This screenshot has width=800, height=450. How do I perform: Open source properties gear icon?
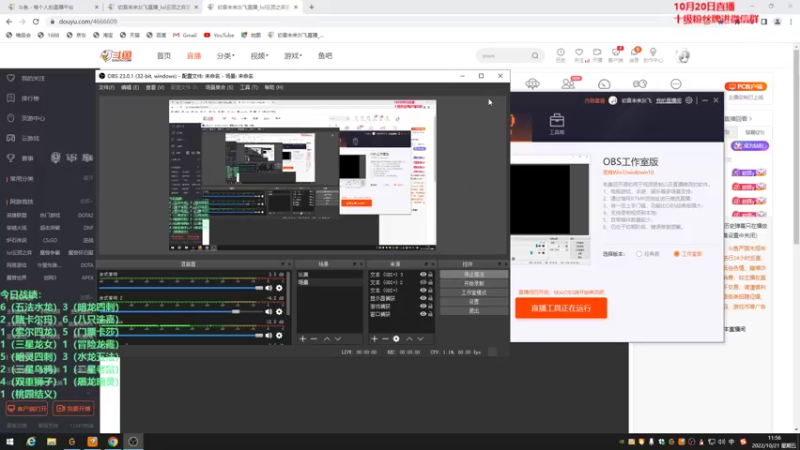pyautogui.click(x=396, y=339)
